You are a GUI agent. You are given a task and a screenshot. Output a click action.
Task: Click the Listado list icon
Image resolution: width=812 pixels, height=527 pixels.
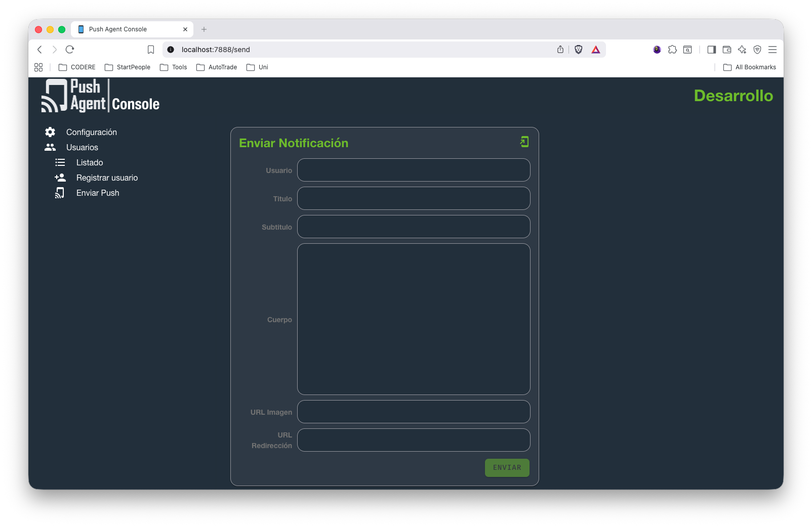pyautogui.click(x=60, y=162)
